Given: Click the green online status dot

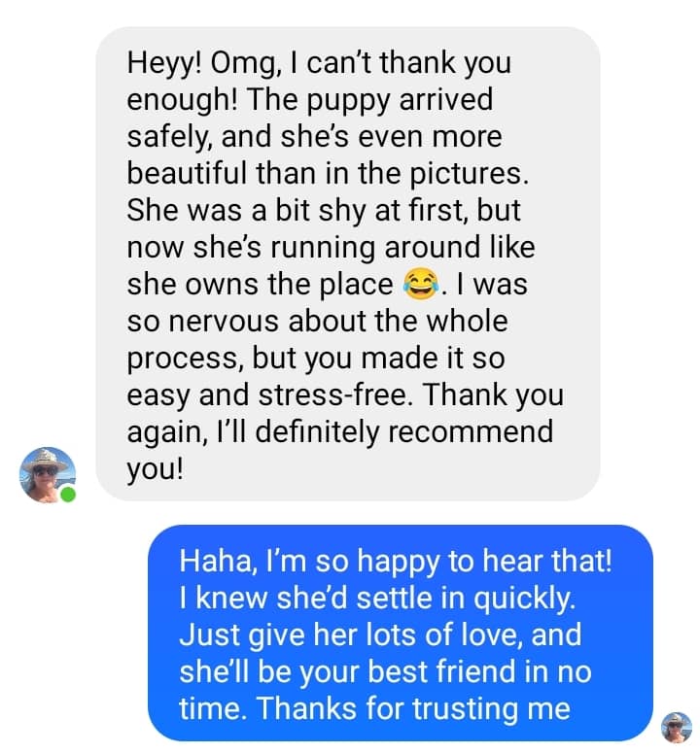Looking at the screenshot, I should pyautogui.click(x=68, y=495).
